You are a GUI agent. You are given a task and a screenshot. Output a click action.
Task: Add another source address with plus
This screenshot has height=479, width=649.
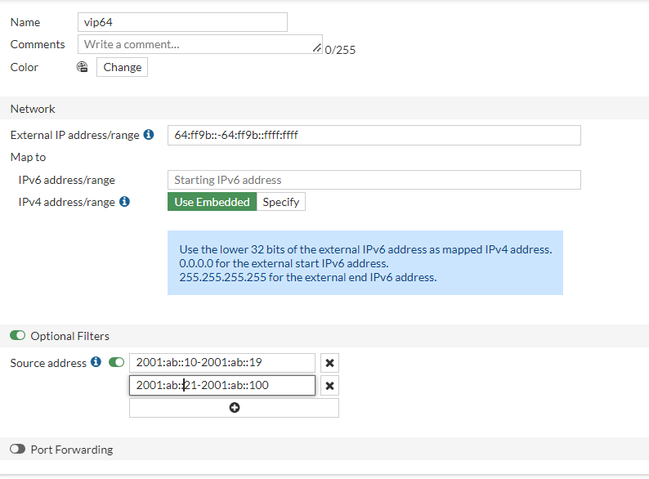click(234, 408)
